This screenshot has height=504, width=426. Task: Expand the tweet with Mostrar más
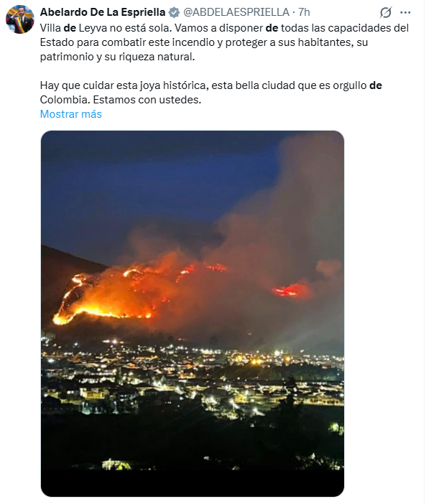[x=70, y=114]
